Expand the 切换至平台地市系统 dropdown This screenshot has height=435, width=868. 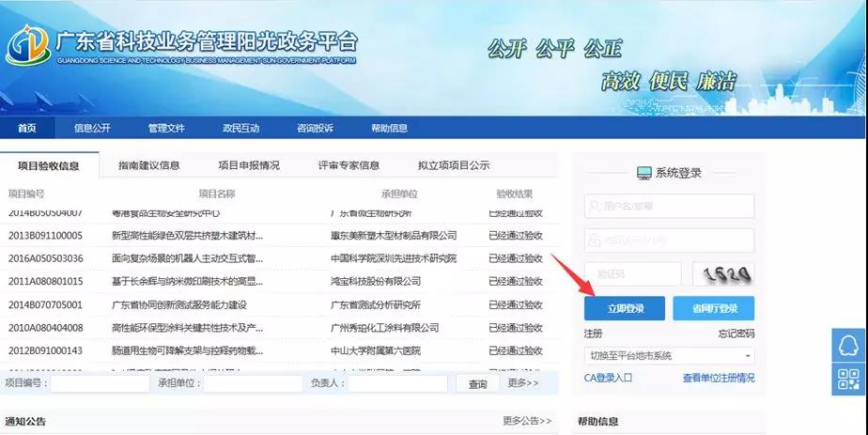click(x=668, y=356)
